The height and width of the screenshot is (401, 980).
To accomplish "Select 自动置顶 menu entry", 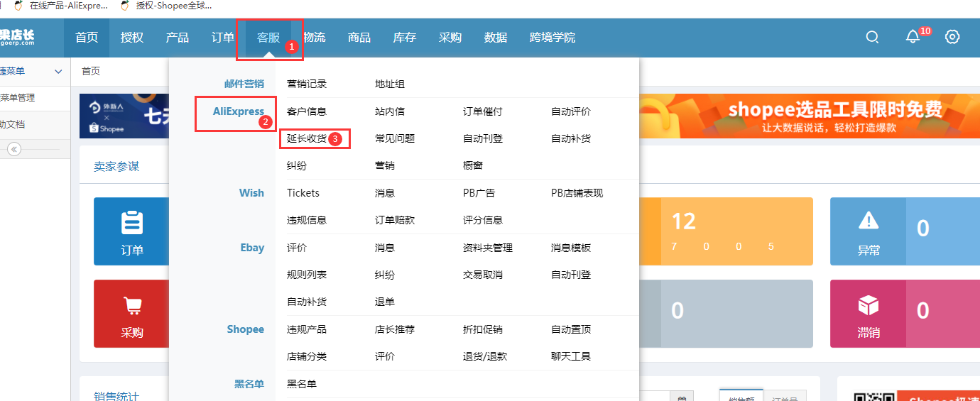I will 571,329.
